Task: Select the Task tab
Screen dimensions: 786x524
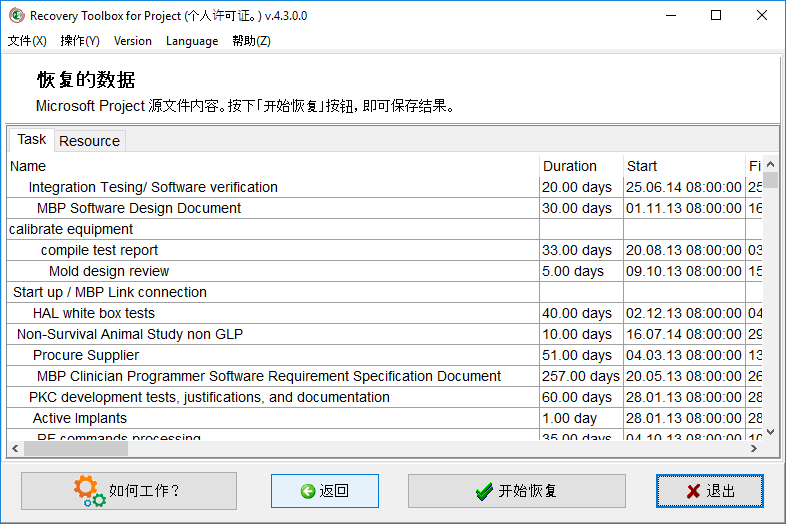Action: tap(32, 139)
